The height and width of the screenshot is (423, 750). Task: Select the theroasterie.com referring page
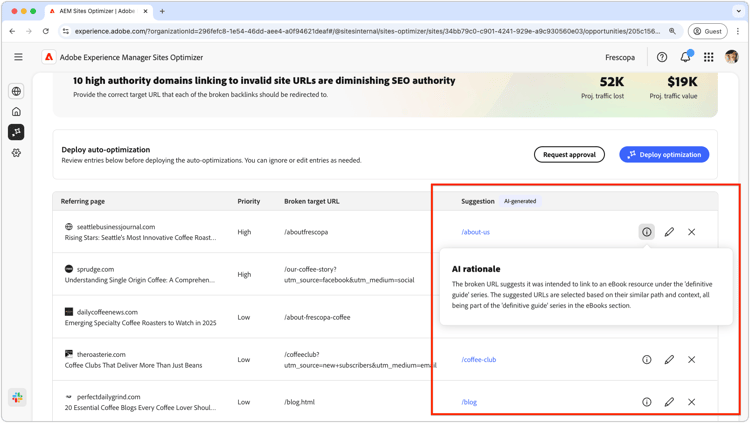click(101, 355)
